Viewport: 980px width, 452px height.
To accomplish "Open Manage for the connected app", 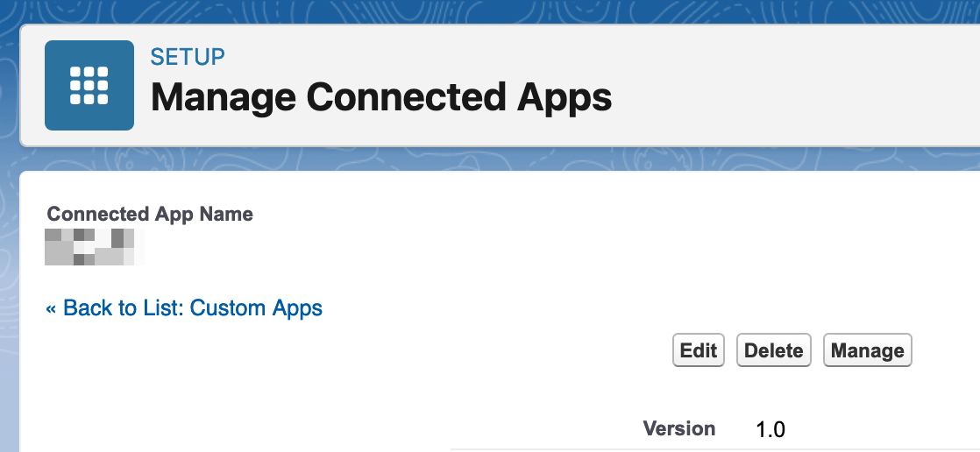I will [x=867, y=350].
